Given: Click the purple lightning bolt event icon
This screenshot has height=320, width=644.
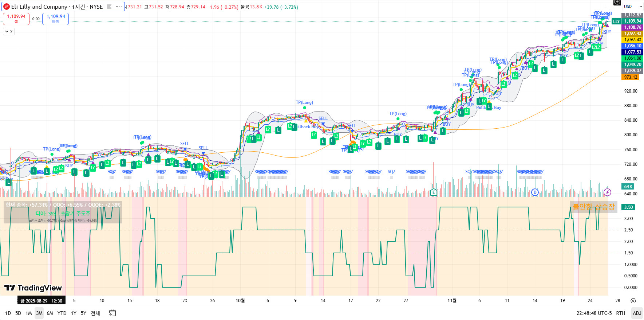Looking at the screenshot, I should pos(607,192).
